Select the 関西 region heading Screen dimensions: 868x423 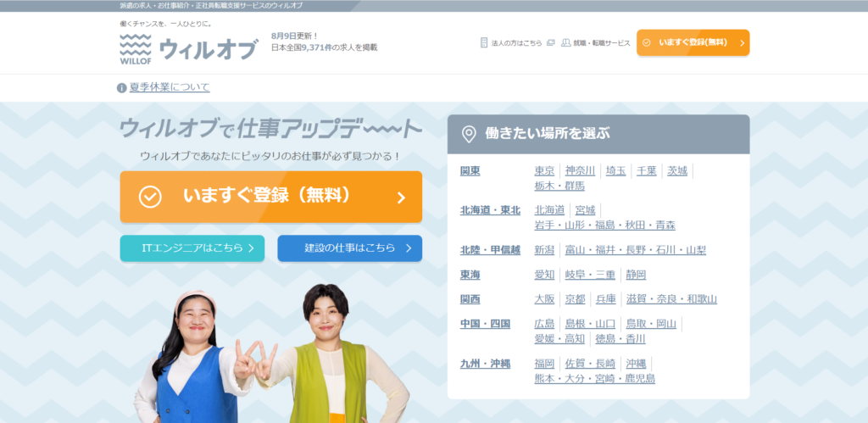[x=470, y=299]
